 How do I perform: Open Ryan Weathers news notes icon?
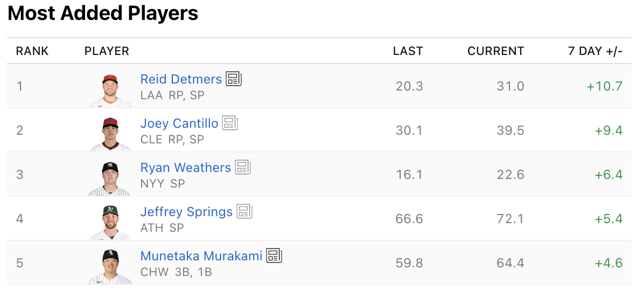(243, 167)
